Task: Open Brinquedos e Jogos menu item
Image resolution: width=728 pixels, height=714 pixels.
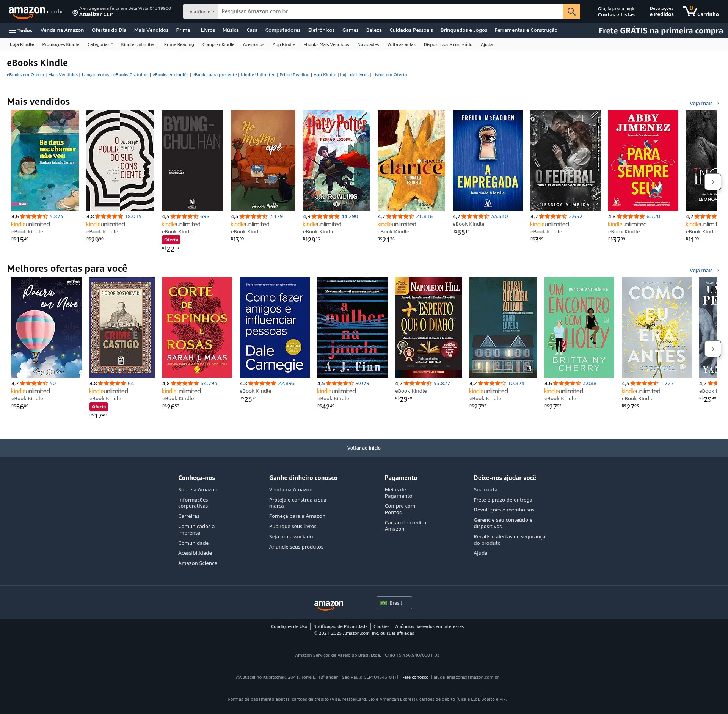Action: pos(464,30)
